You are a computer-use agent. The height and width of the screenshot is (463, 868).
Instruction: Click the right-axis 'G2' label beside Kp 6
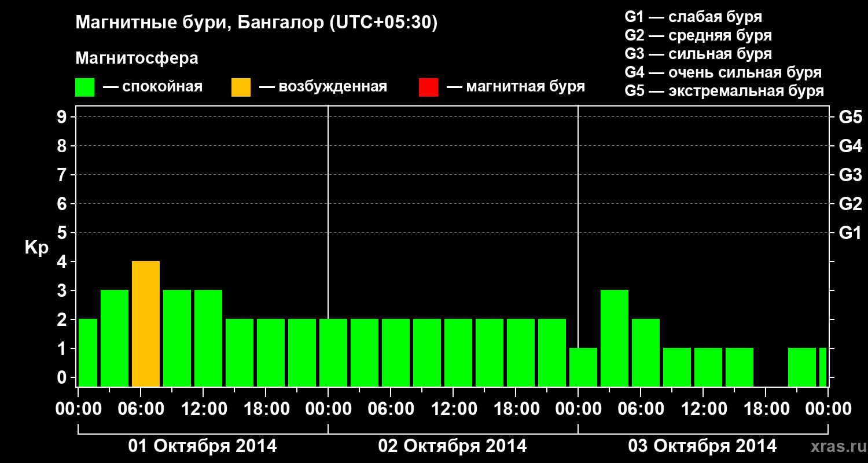pos(850,204)
